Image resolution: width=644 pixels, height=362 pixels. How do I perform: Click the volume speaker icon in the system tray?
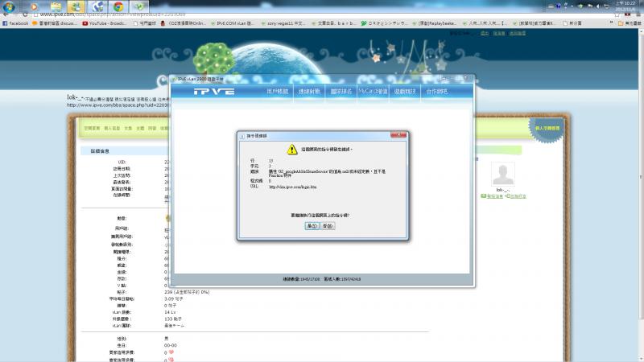[x=597, y=6]
